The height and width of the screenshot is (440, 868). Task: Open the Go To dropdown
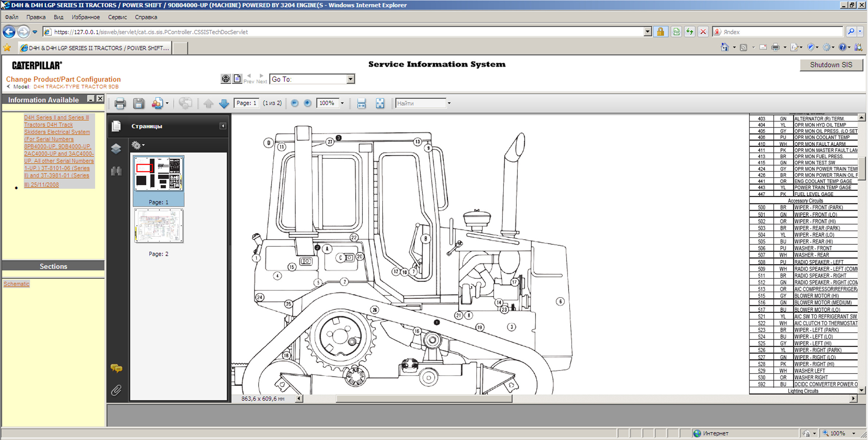(x=350, y=79)
